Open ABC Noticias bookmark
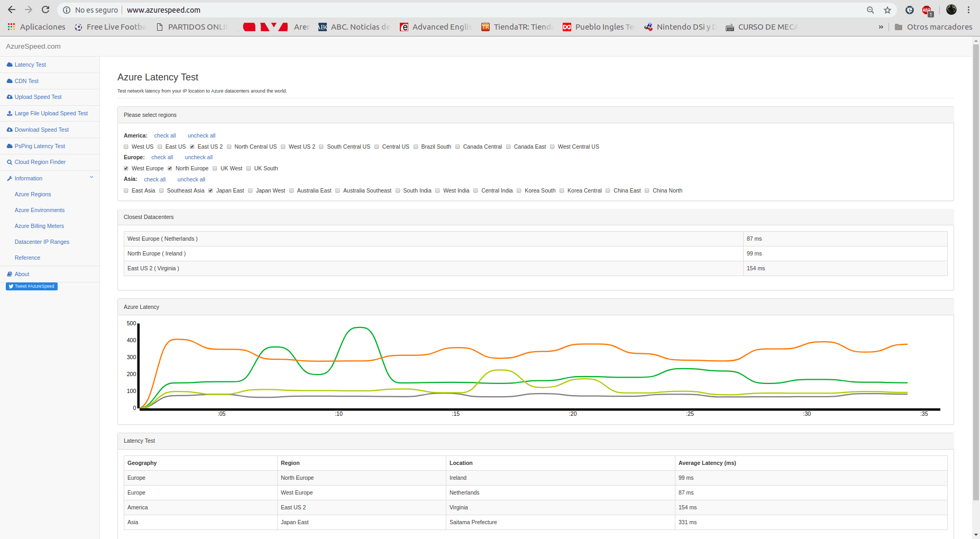The width and height of the screenshot is (980, 539). (x=354, y=27)
